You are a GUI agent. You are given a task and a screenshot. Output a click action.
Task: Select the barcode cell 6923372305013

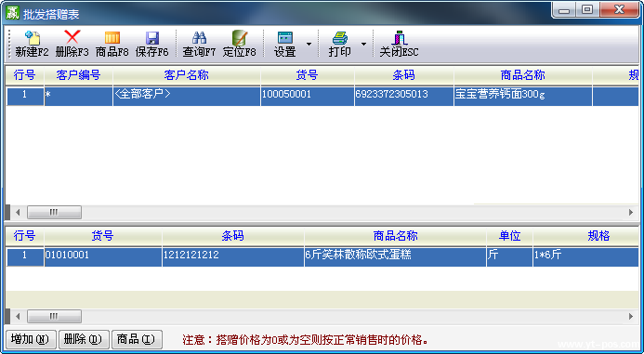[404, 96]
